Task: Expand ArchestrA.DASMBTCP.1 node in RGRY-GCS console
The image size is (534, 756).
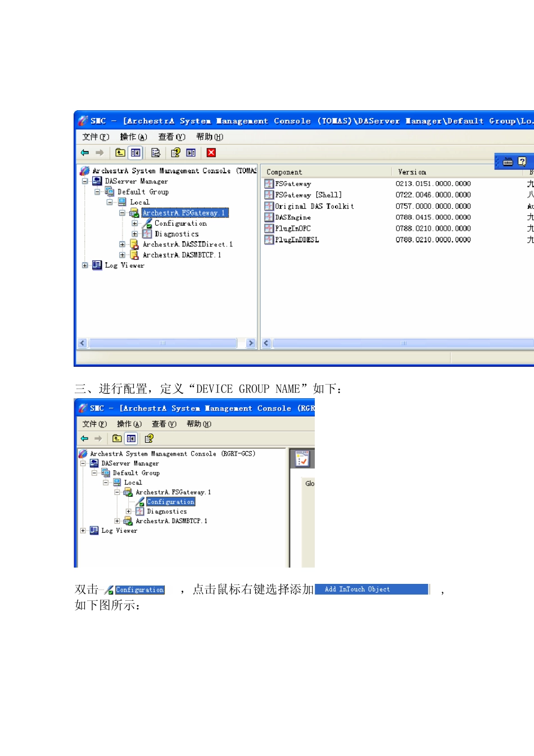Action: point(117,521)
